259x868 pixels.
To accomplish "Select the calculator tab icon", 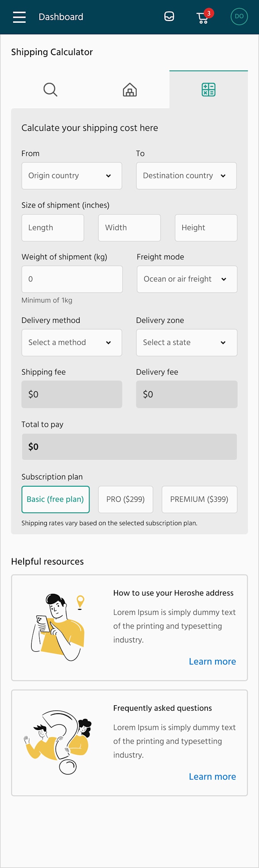I will 209,90.
